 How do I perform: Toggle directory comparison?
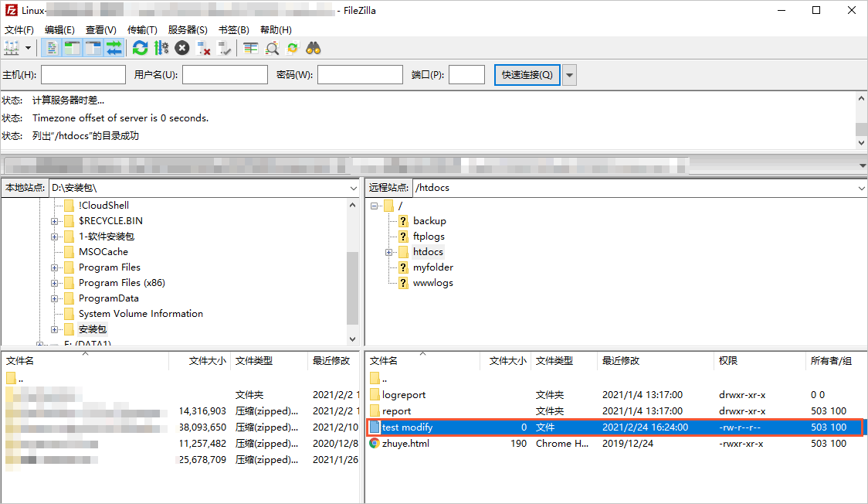coord(272,48)
